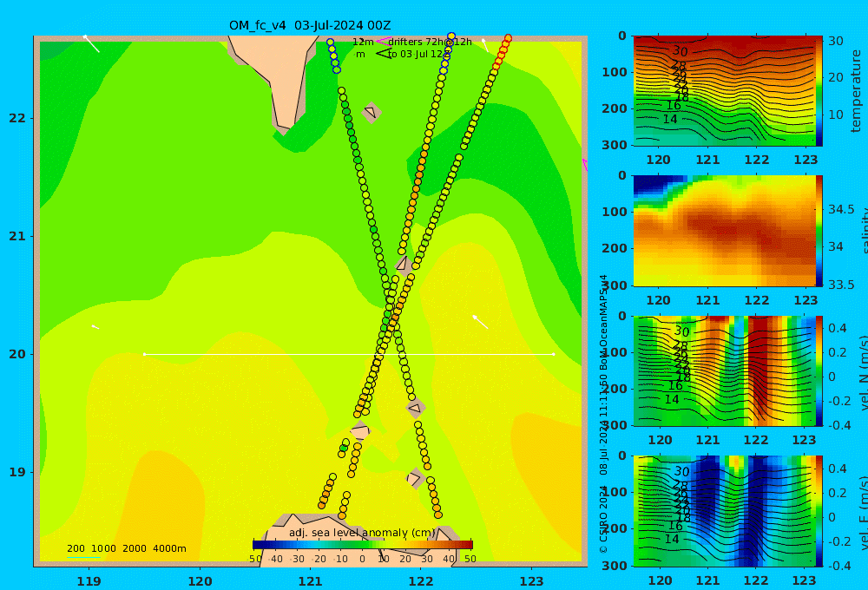Image resolution: width=868 pixels, height=590 pixels.
Task: Click the '14' isotherm label in the temperature panel
Action: 670,119
